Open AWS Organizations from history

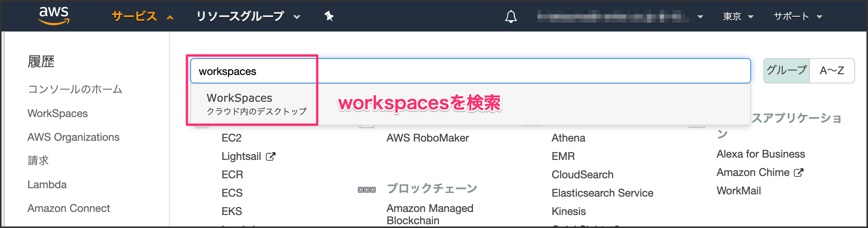pyautogui.click(x=73, y=137)
